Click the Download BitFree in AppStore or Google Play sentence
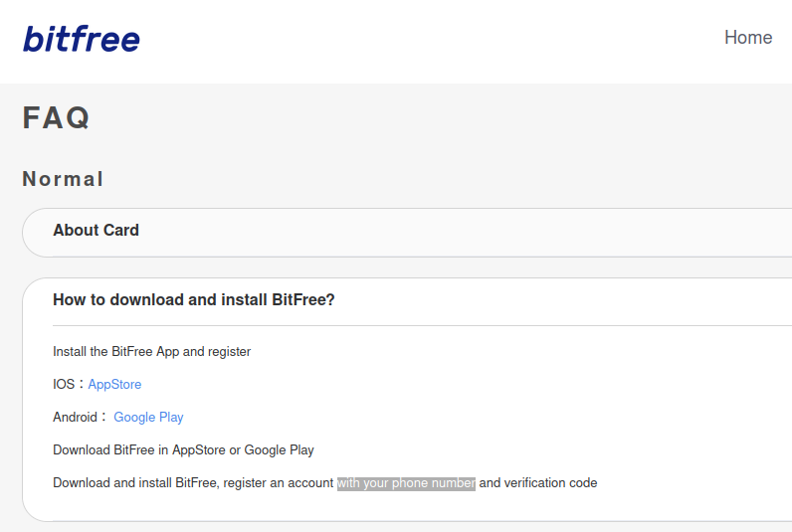This screenshot has width=792, height=532. (183, 450)
